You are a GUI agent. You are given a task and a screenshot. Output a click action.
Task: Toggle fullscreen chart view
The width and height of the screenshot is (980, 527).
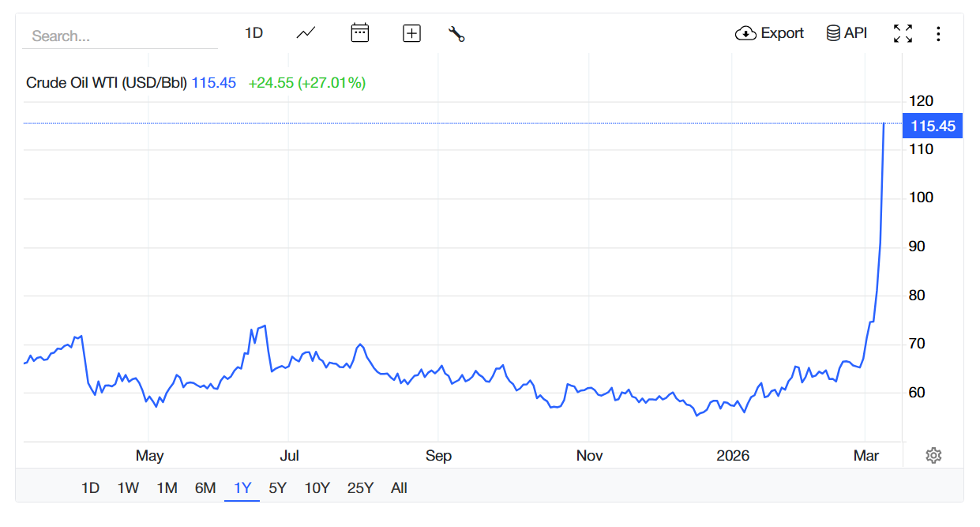click(x=903, y=33)
